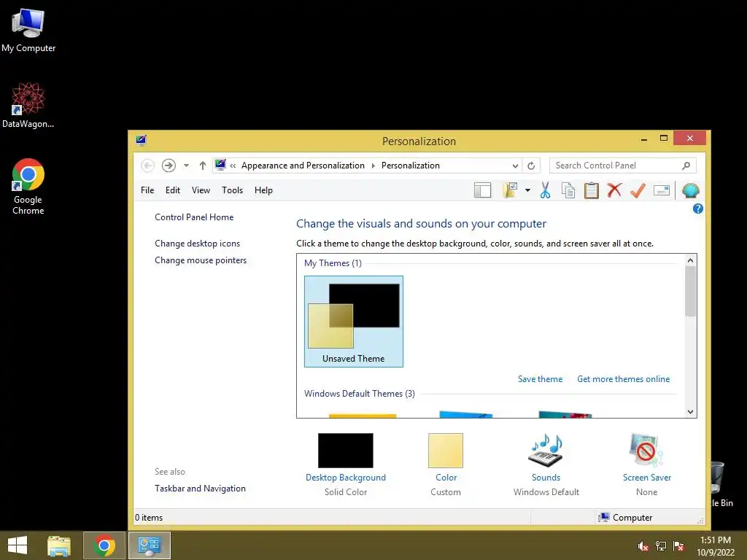Open the Color settings swatch
This screenshot has width=747, height=560.
point(446,451)
